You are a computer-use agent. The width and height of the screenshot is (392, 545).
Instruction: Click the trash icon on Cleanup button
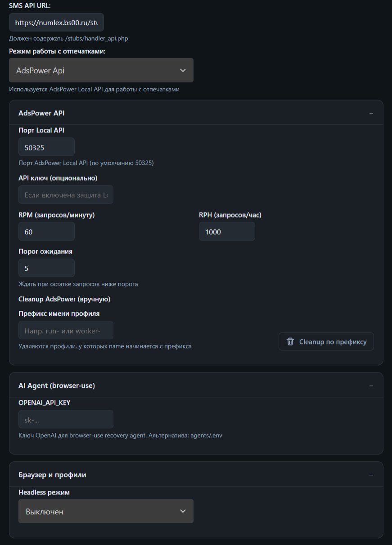(290, 341)
